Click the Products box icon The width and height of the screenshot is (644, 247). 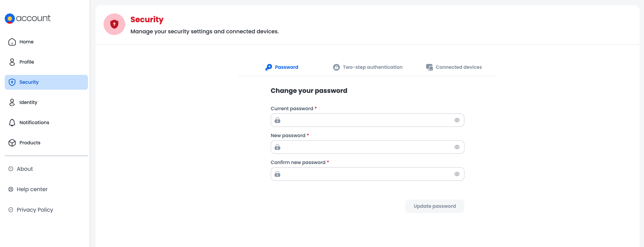pos(12,143)
